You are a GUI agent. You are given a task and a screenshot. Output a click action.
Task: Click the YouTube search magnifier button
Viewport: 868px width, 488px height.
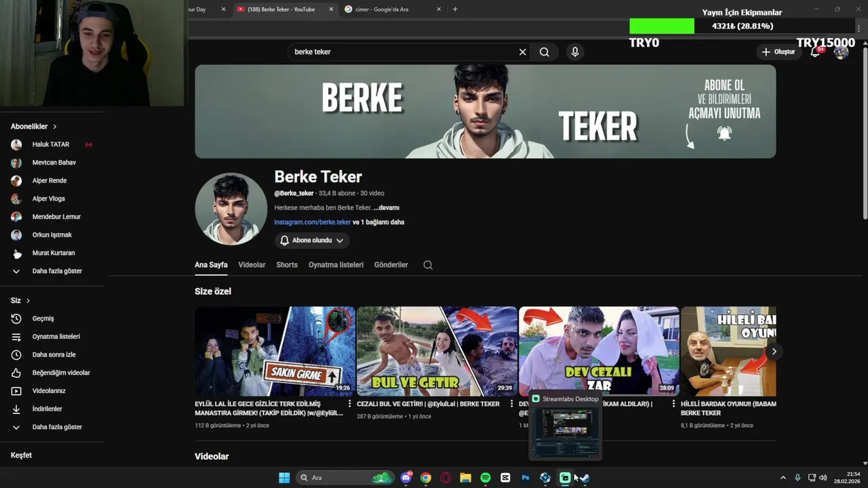coord(545,52)
